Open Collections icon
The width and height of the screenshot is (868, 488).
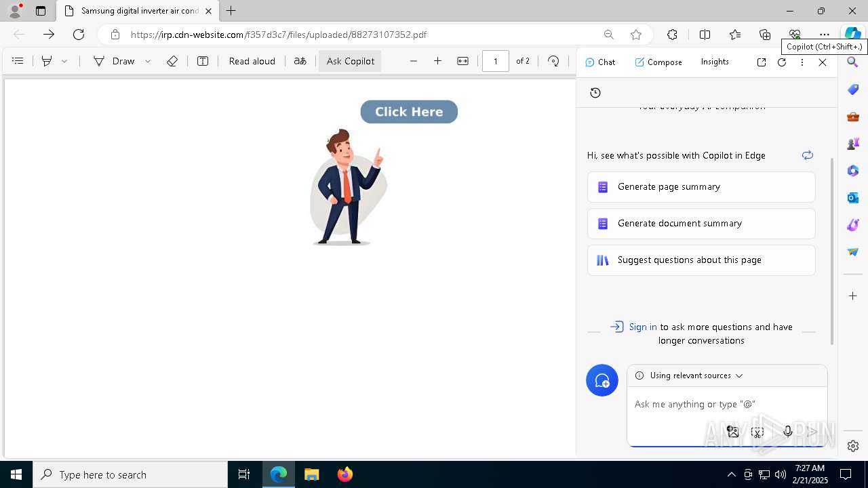pos(765,35)
